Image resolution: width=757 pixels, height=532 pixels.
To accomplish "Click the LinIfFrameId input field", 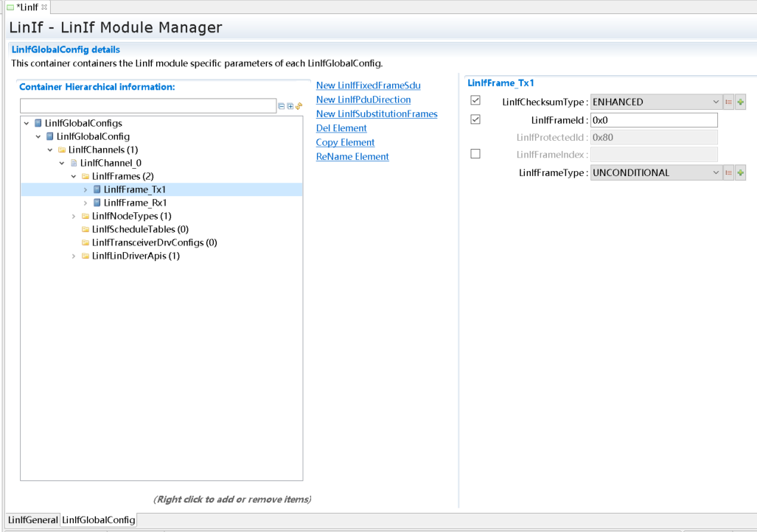I will pos(654,120).
